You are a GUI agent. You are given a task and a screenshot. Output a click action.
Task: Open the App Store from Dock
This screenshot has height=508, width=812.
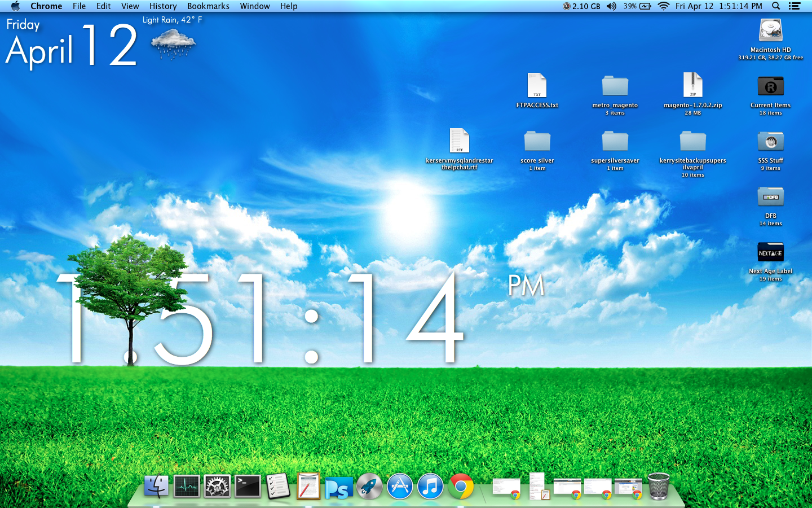(x=400, y=486)
